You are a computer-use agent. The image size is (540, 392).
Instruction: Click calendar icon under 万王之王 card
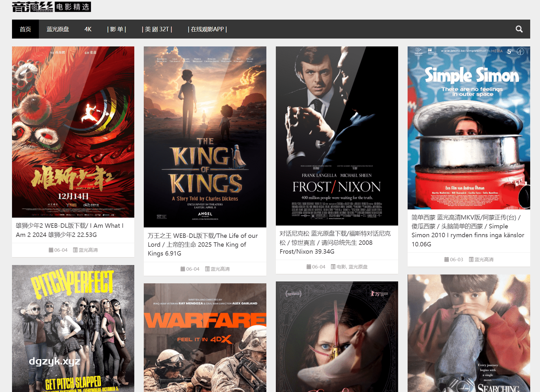pos(183,269)
